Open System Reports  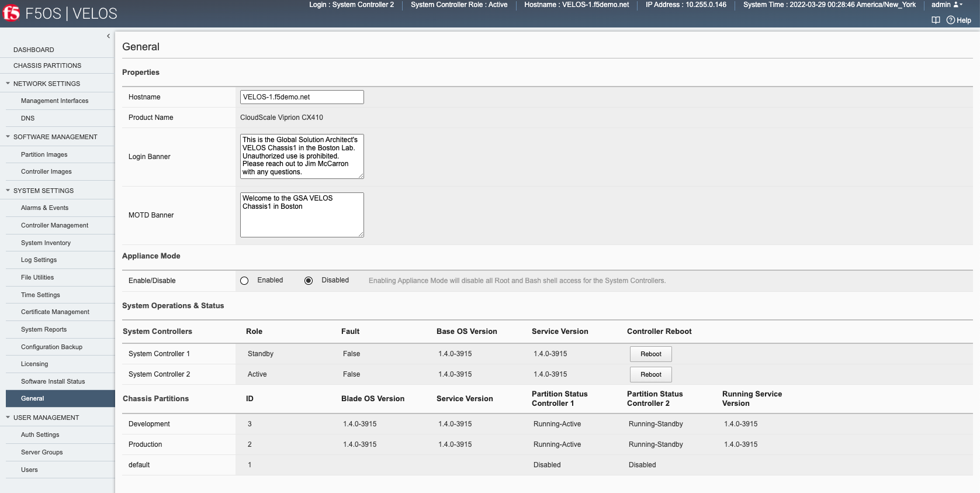(44, 329)
